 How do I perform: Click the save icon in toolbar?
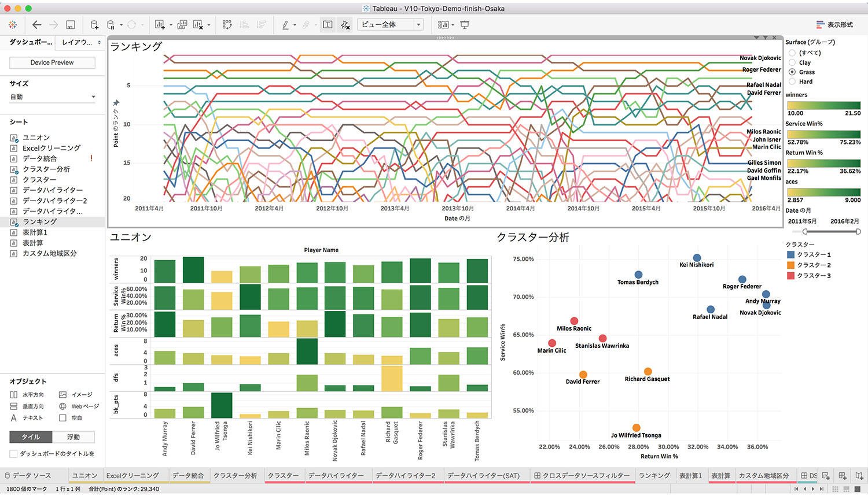coord(70,25)
